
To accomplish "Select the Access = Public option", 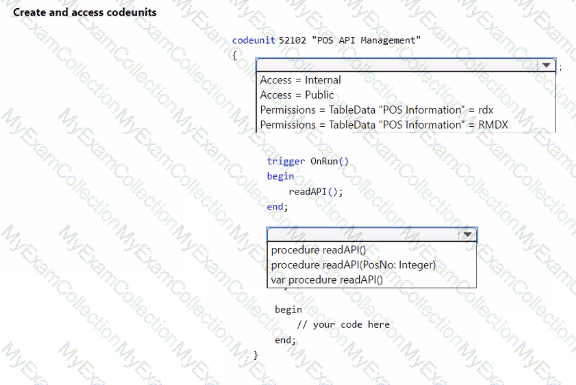I will coord(297,95).
